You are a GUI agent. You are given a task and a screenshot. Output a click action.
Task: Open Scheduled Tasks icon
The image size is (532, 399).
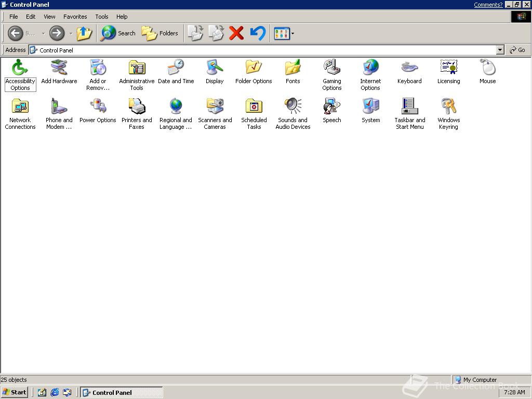click(x=254, y=114)
